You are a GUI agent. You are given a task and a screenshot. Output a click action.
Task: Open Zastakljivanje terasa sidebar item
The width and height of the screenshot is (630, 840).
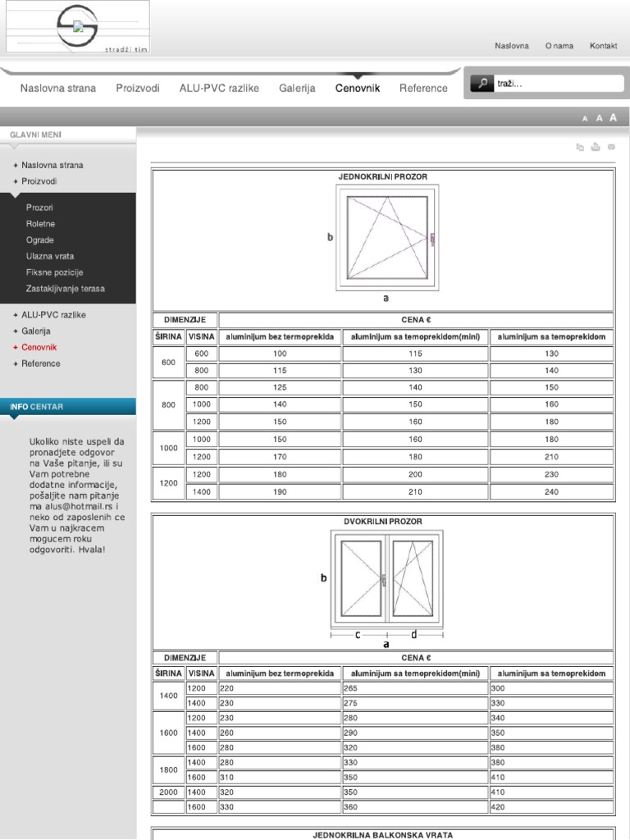click(66, 289)
